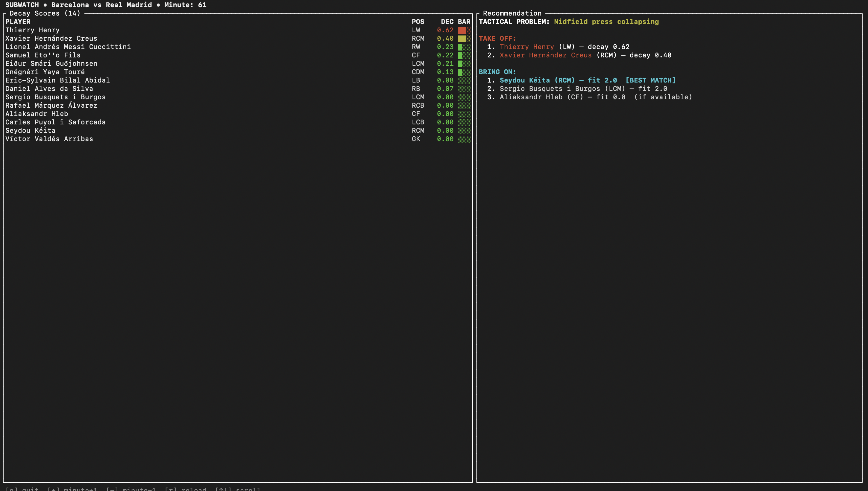Click on Víctor Valdés Arribas
868x491 pixels.
(x=49, y=139)
